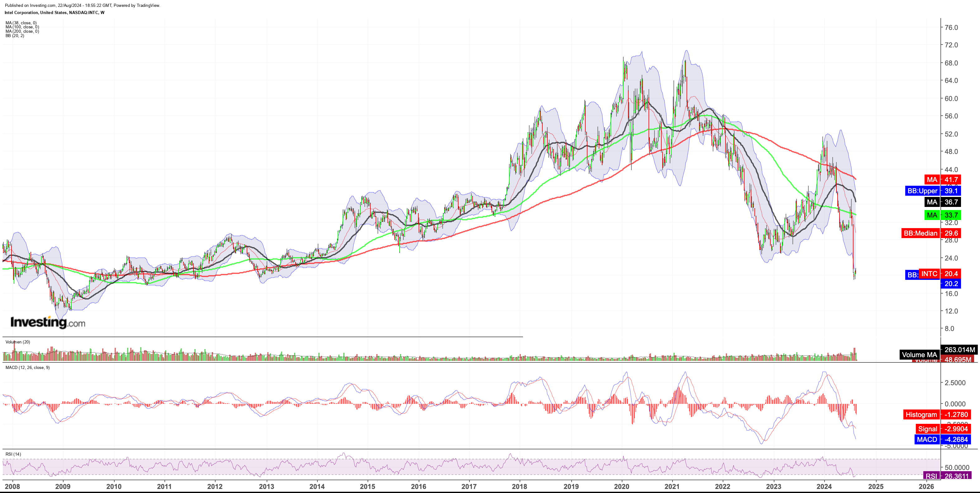Screen dimensions: 980x493
Task: Select the 2026 year label on time axis
Action: [926, 486]
